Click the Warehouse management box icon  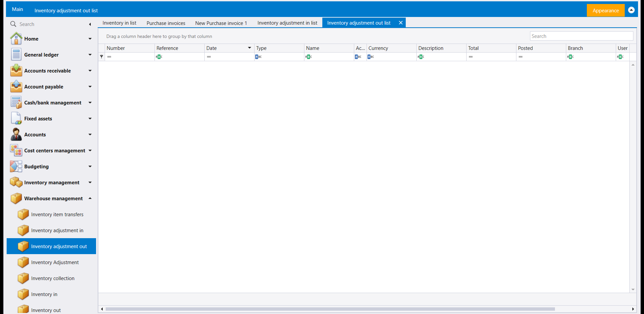click(x=16, y=198)
